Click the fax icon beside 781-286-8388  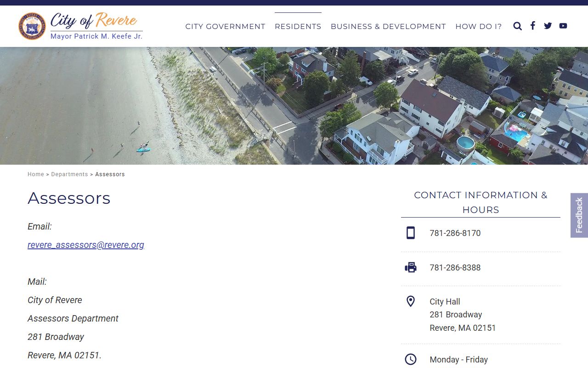[x=411, y=267]
